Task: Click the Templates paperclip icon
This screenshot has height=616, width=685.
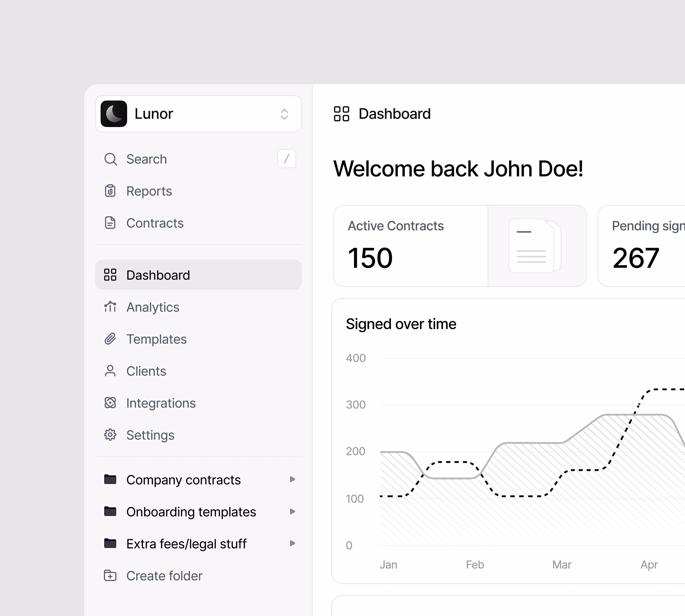Action: coord(110,339)
